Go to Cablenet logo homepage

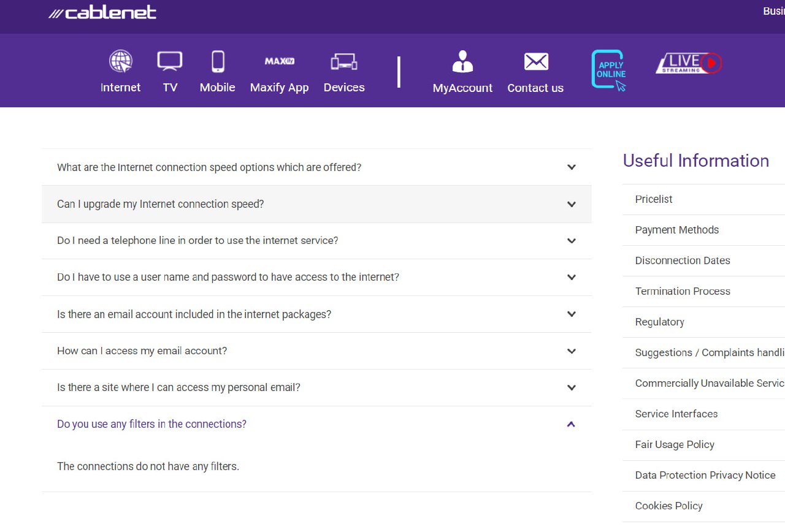(102, 13)
